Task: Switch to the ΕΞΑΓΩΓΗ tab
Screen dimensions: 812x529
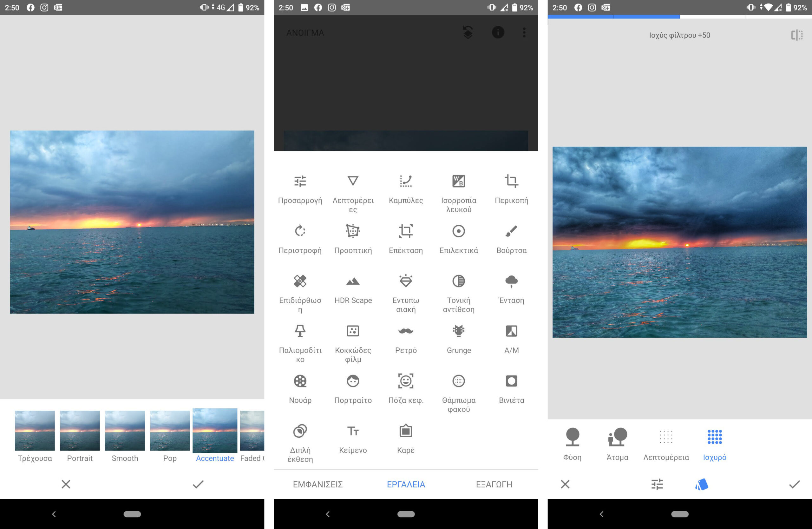Action: [494, 484]
